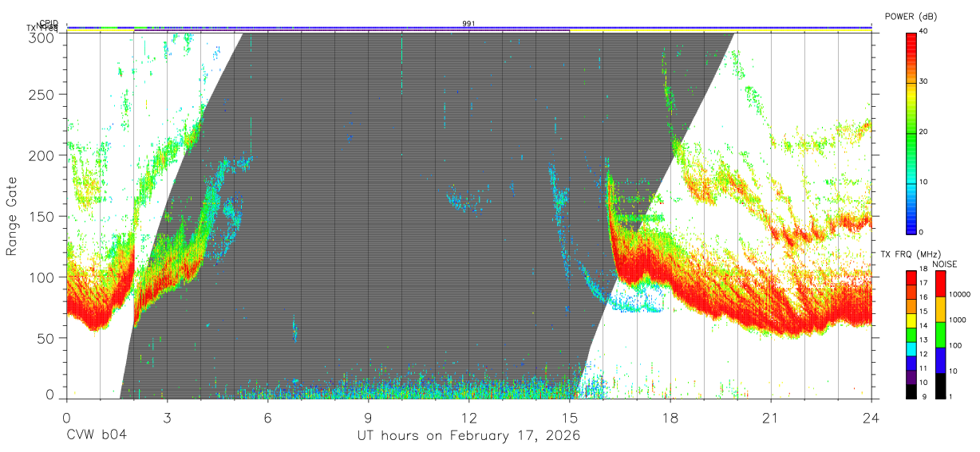Pick the yellow 14–15 MHz frequency swatch
The image size is (980, 452).
tap(911, 320)
